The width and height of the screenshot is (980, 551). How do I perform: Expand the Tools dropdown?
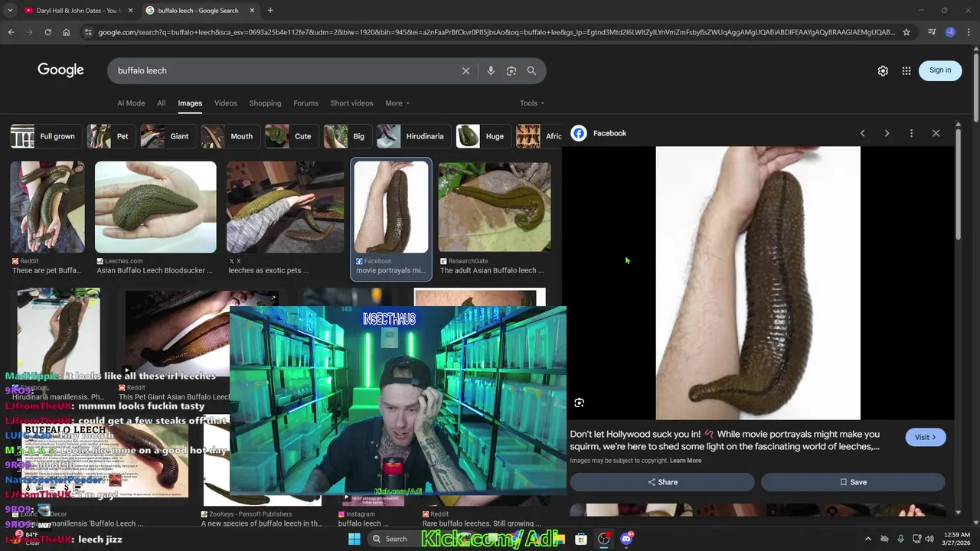(x=532, y=103)
